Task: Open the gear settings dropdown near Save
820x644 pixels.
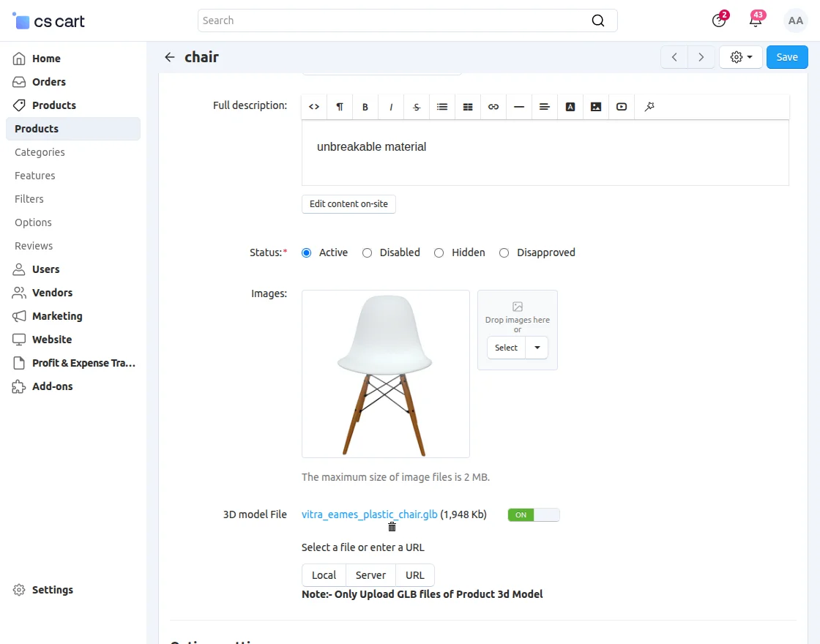Action: tap(741, 57)
